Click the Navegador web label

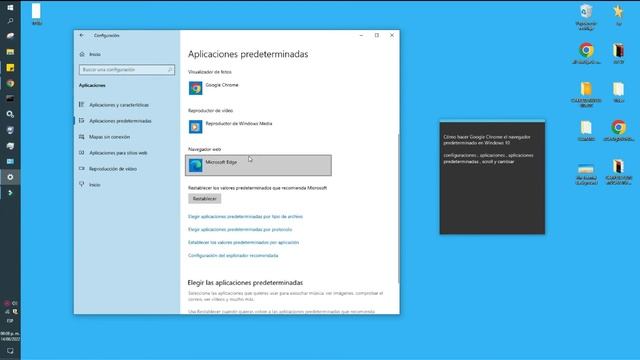(x=204, y=149)
